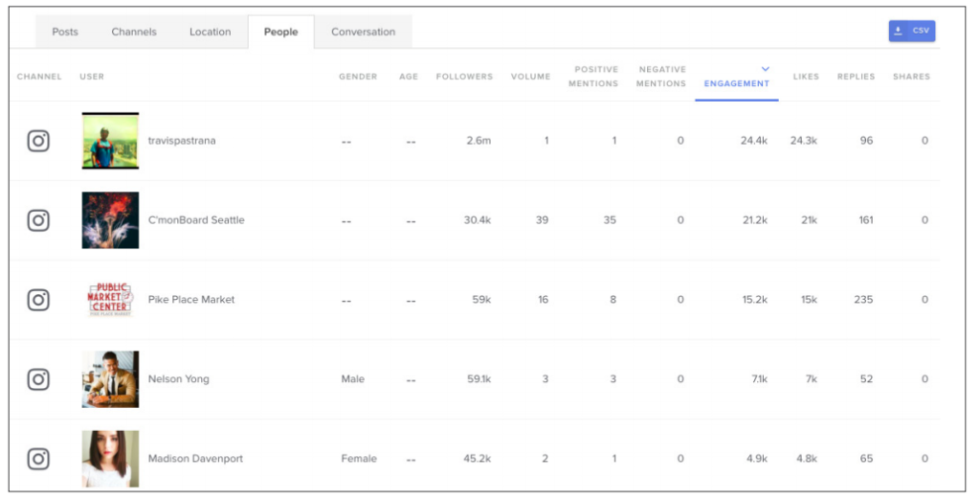Click Instagram icon in Madison Davenport row
Viewport: 980px width, 500px height.
pyautogui.click(x=38, y=459)
